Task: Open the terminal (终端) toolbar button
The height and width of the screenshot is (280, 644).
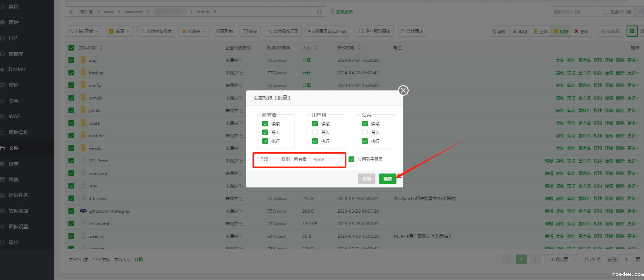Action: pos(250,31)
